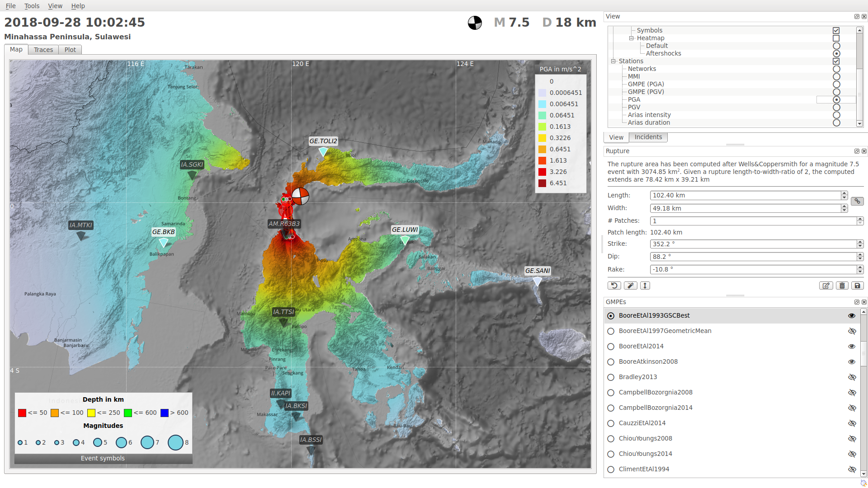The width and height of the screenshot is (868, 488).
Task: Toggle visibility eye for BooreAtkinson2008
Action: click(x=852, y=362)
